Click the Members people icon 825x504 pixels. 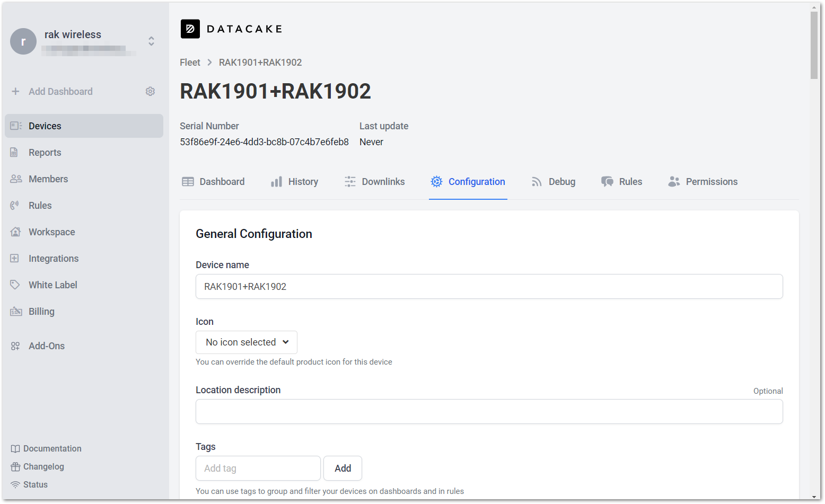click(16, 179)
